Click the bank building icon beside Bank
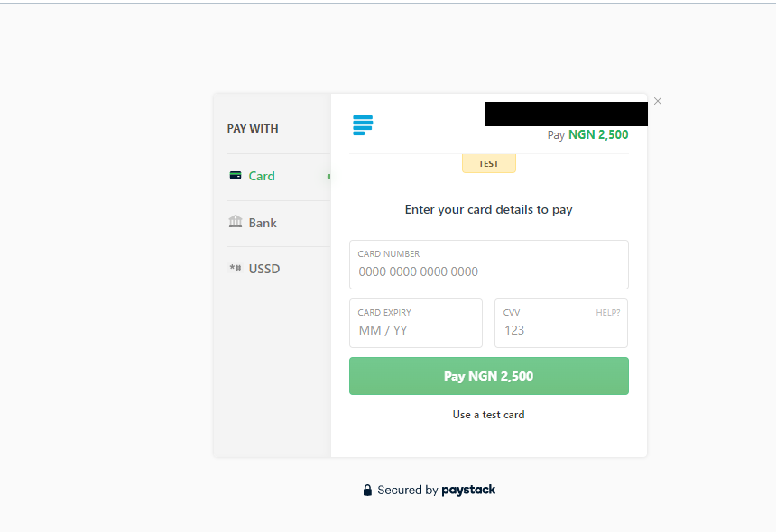776x532 pixels. [x=236, y=222]
